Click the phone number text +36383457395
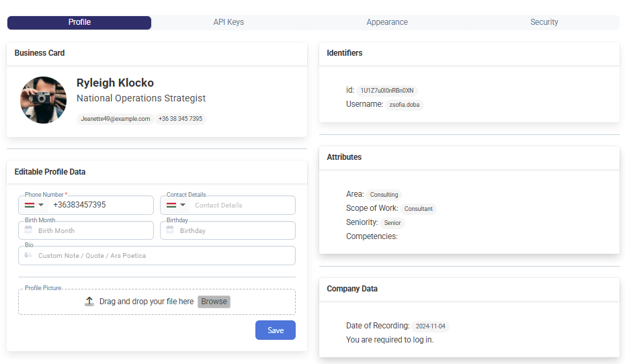The image size is (625, 364). 79,205
